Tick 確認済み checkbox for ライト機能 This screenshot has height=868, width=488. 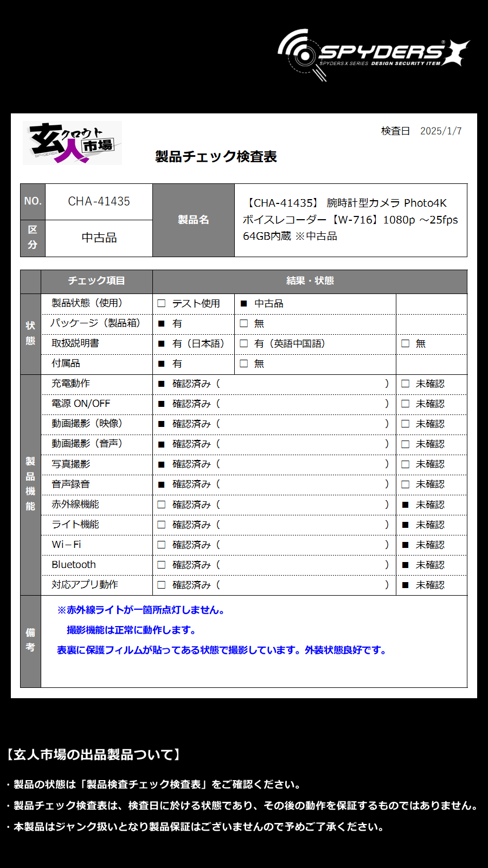161,525
